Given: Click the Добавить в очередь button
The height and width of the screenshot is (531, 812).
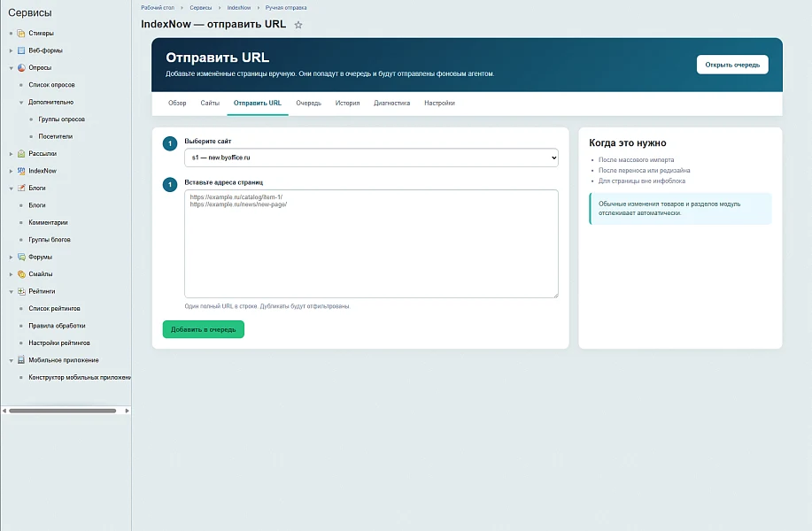Looking at the screenshot, I should click(203, 329).
